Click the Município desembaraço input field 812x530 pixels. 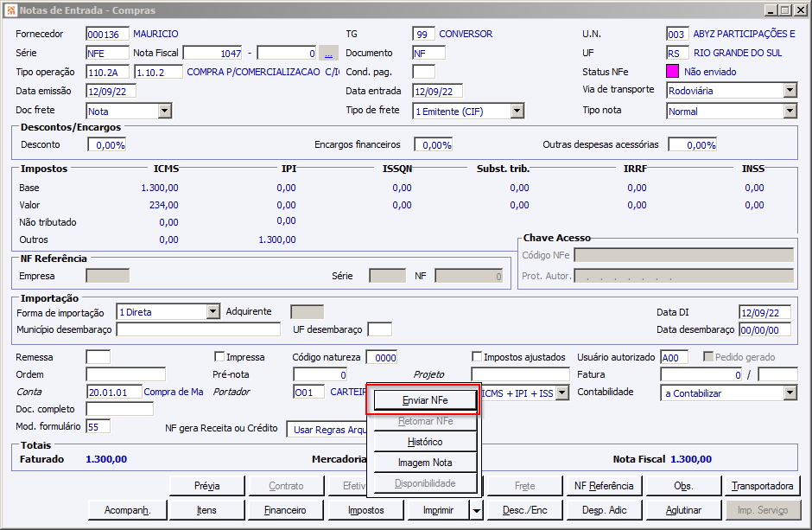(x=198, y=329)
